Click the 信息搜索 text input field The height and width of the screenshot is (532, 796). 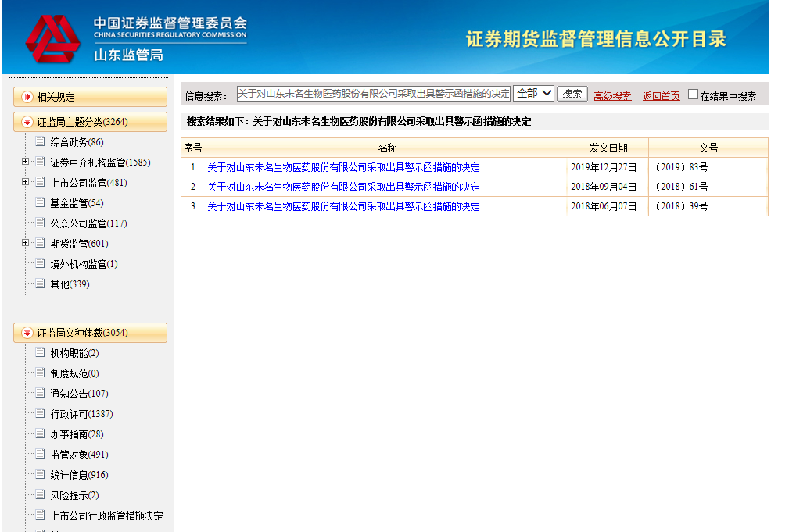374,94
